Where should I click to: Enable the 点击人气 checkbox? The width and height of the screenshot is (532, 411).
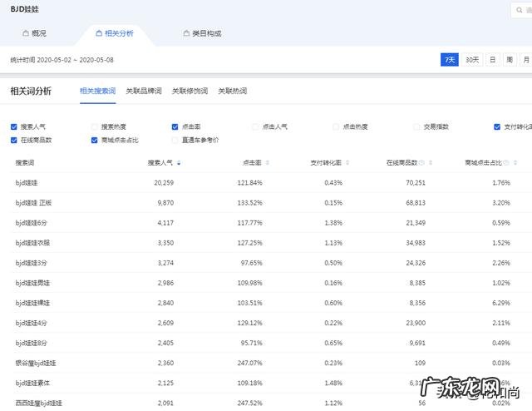click(x=255, y=126)
